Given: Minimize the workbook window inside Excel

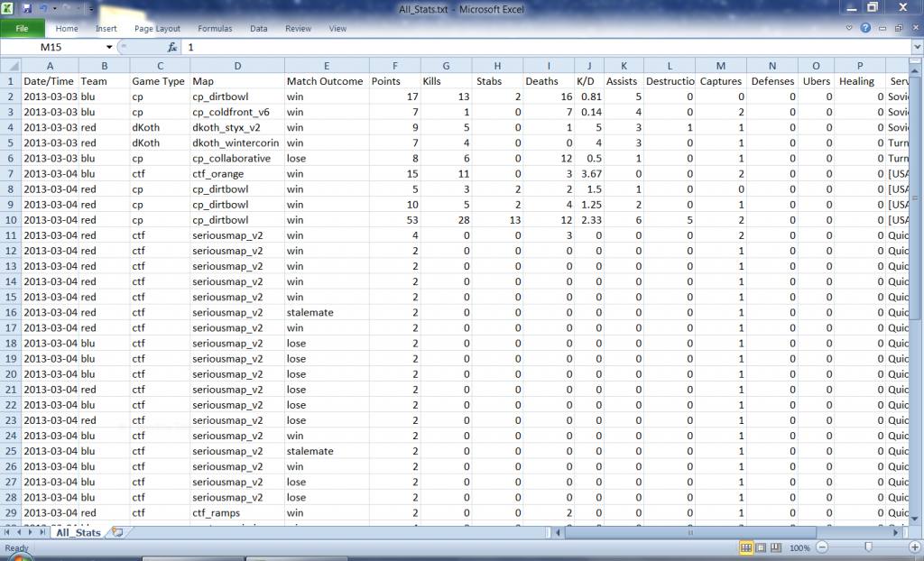Looking at the screenshot, I should pos(882,28).
